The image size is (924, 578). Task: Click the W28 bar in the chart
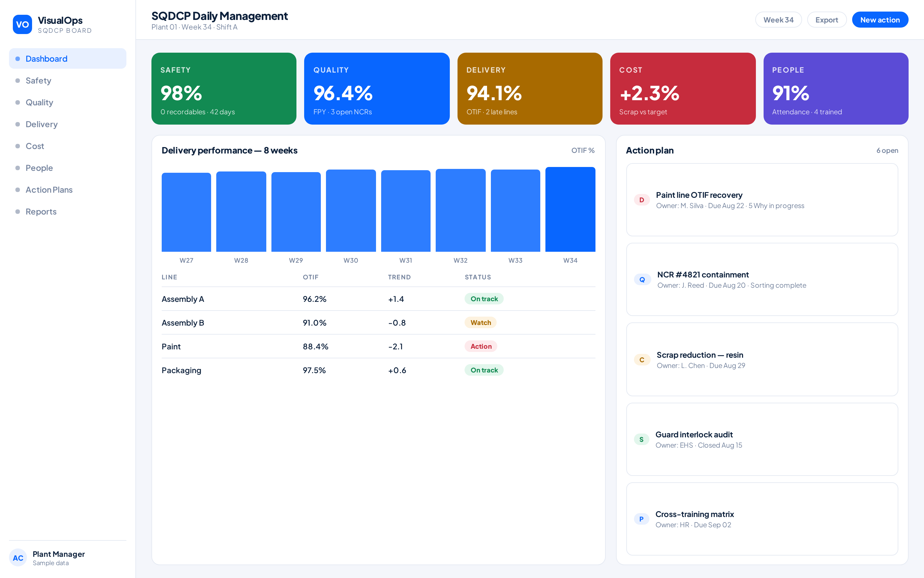click(x=241, y=211)
